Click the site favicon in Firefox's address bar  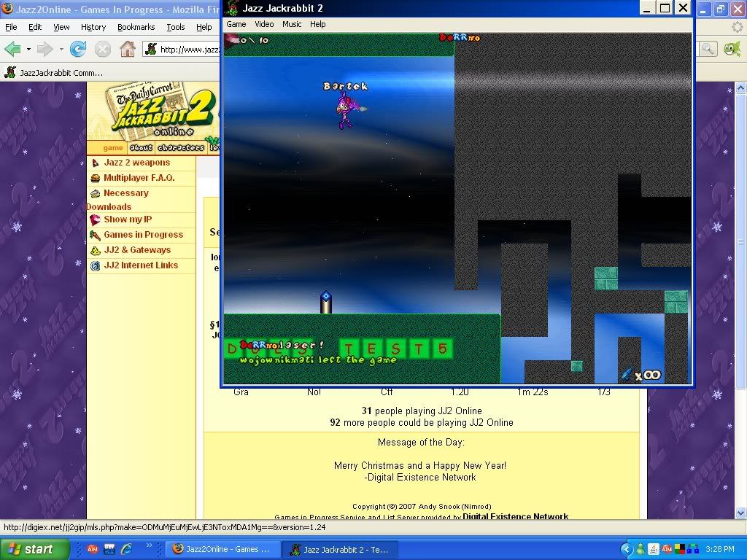[151, 49]
